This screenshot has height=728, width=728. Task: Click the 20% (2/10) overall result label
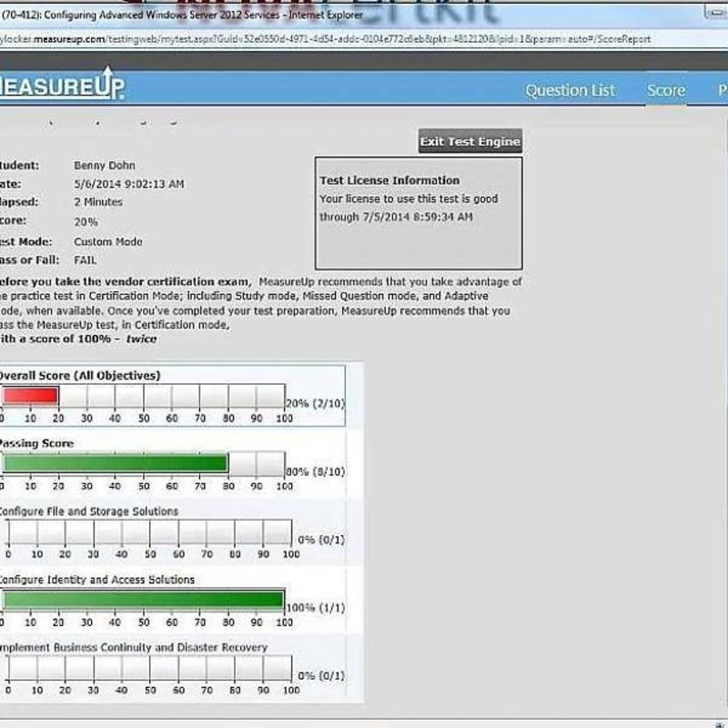click(x=315, y=403)
